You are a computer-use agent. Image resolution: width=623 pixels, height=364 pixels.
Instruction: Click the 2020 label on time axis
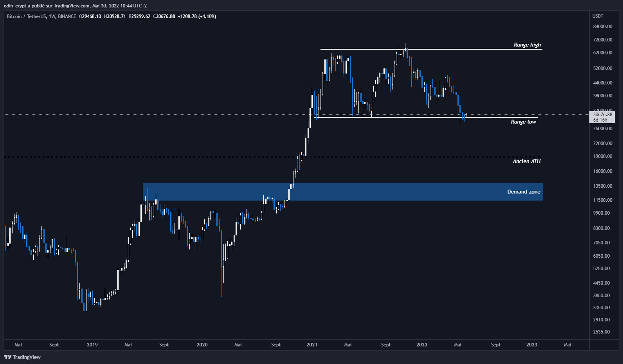pos(202,345)
